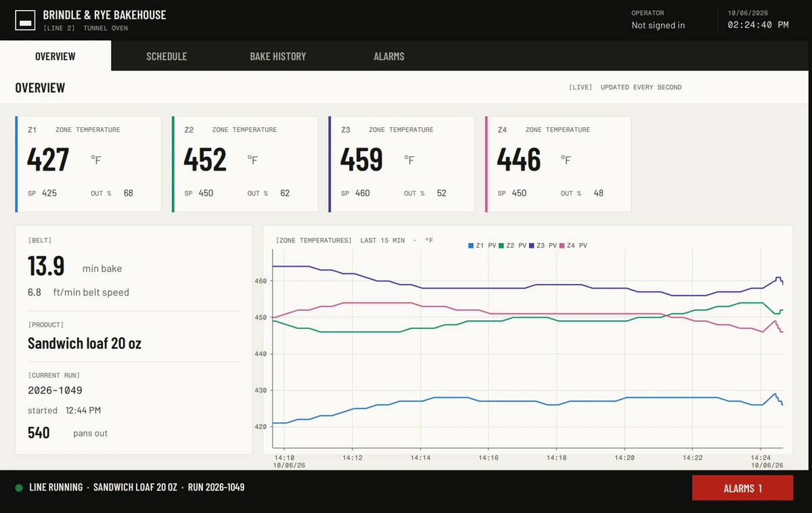Toggle Z4 PV pink legend swatch
Screen dimensions: 812x513
[x=562, y=246]
